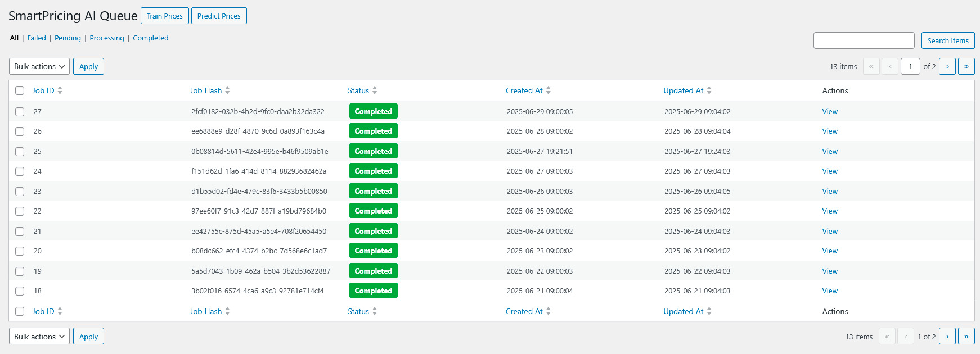Go to next page using bottom pagination arrow
The height and width of the screenshot is (354, 980).
(947, 337)
